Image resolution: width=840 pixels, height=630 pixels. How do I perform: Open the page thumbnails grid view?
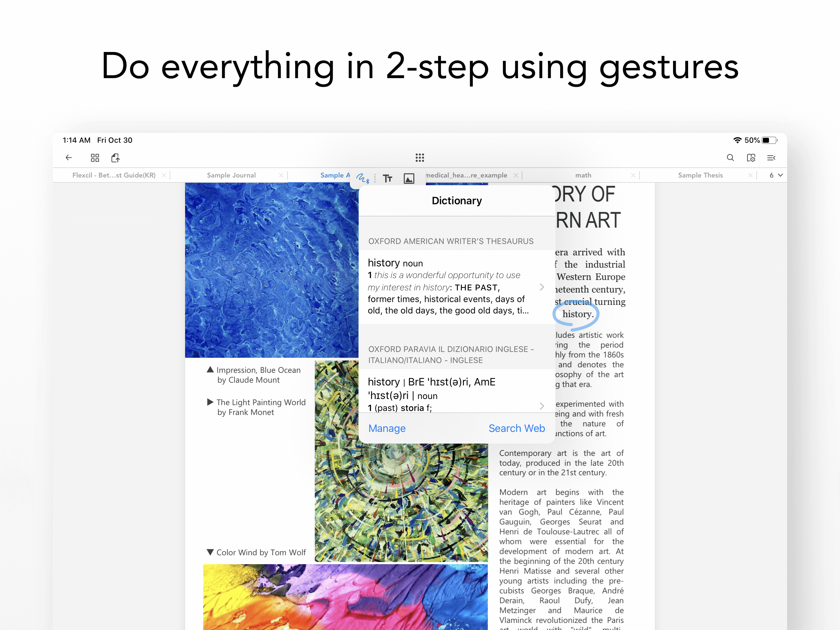click(x=95, y=158)
